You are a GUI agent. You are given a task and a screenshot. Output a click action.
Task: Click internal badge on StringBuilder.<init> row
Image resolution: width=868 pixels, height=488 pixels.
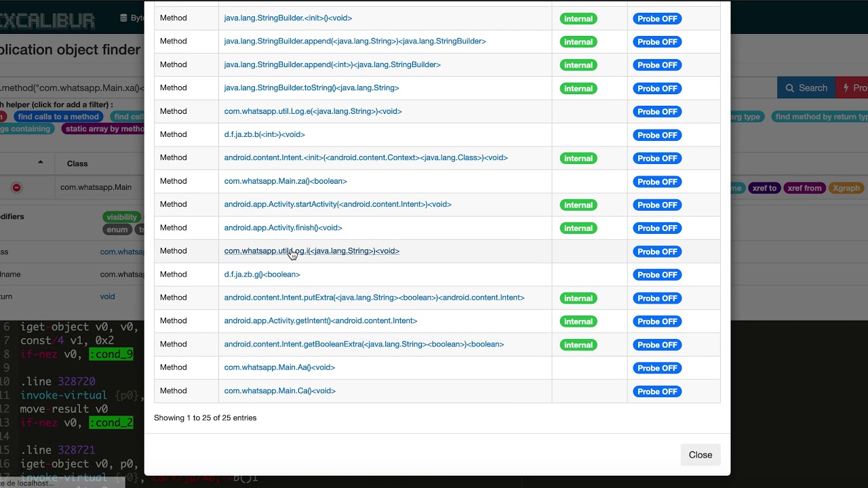coord(578,19)
